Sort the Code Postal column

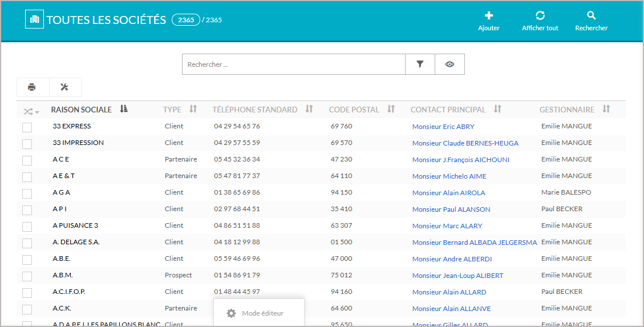coord(391,109)
